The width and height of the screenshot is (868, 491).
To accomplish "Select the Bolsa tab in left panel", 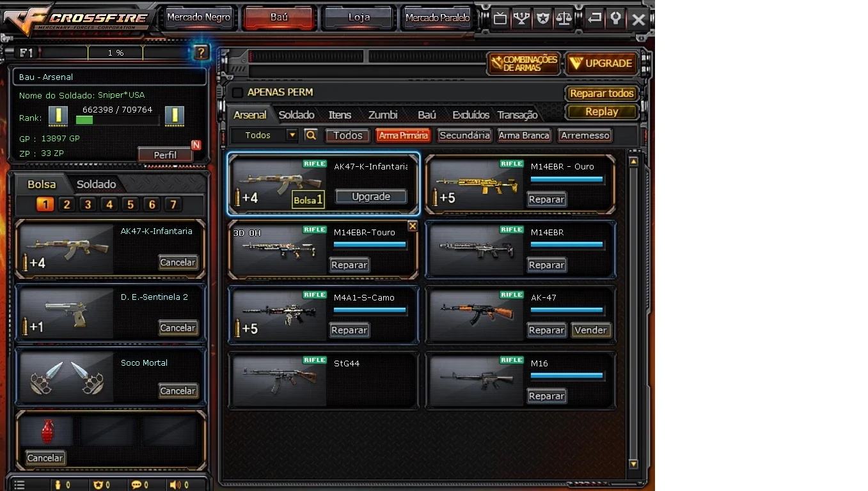I will point(42,184).
